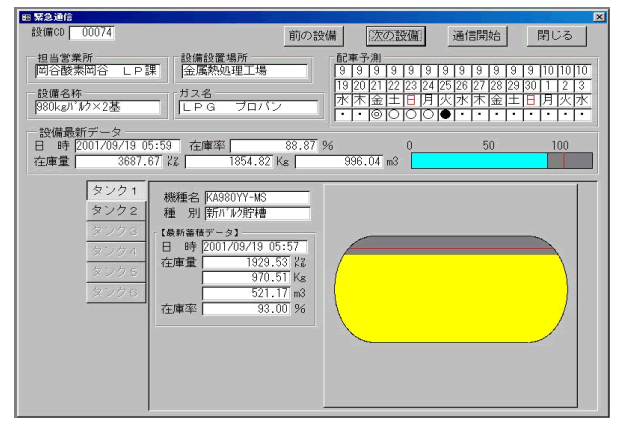Viewport: 624px width, 430px height.
Task: Click the 種別 field 新バルク貯槽
Action: coord(257,213)
